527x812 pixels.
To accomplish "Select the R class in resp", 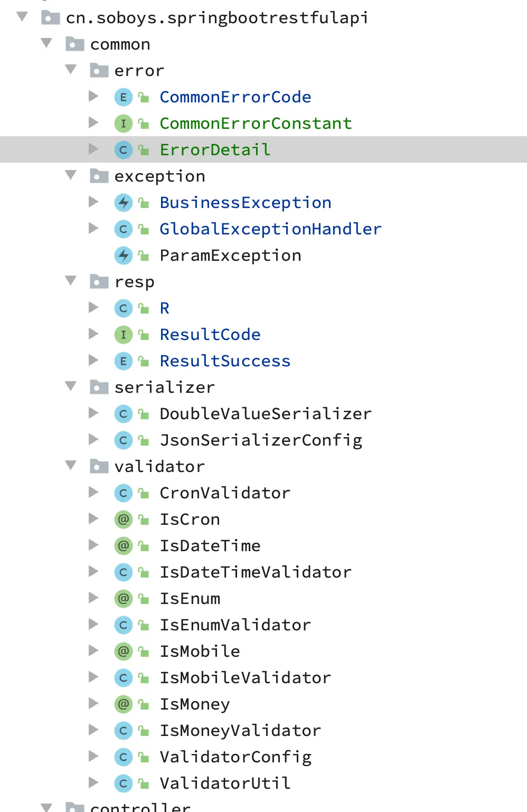I will pos(165,308).
